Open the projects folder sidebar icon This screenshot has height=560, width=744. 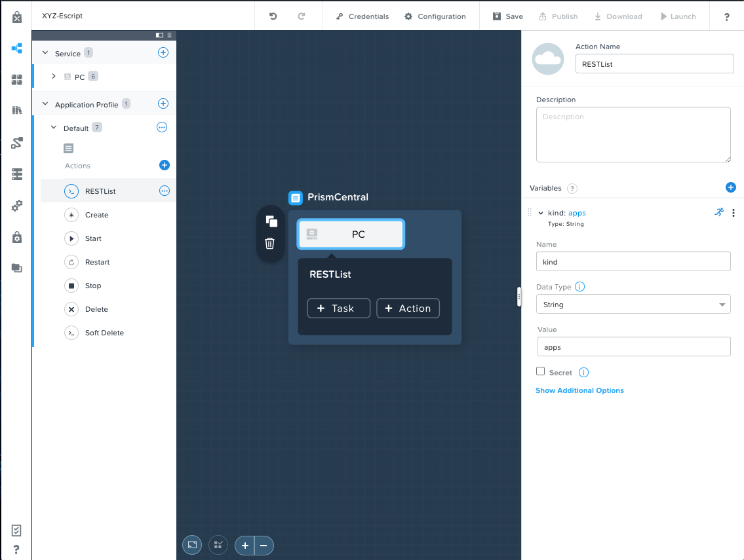(17, 268)
